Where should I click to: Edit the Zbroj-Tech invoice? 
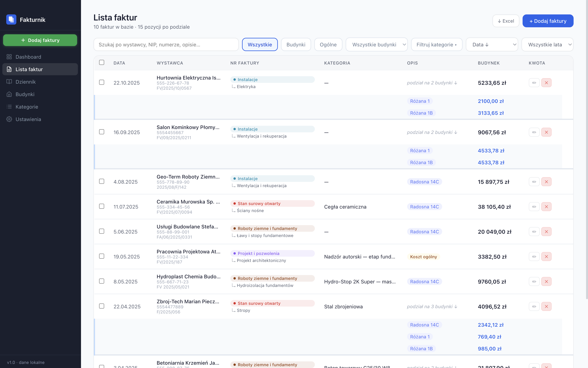click(534, 307)
